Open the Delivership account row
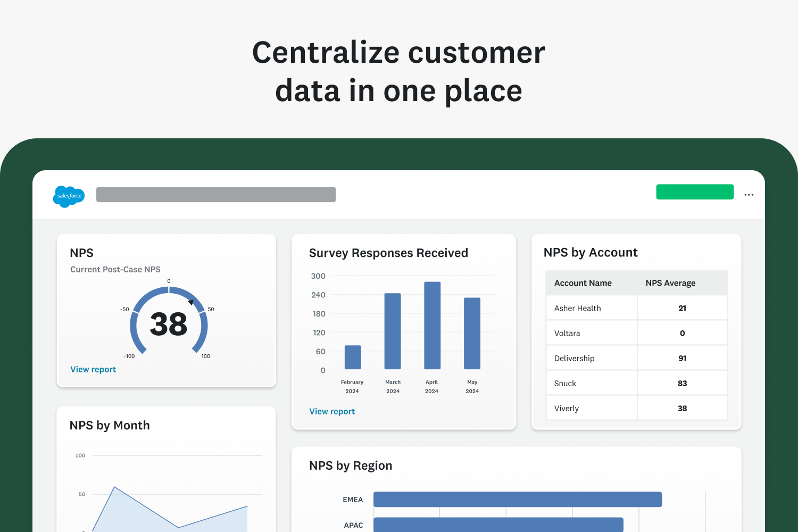 coord(574,358)
